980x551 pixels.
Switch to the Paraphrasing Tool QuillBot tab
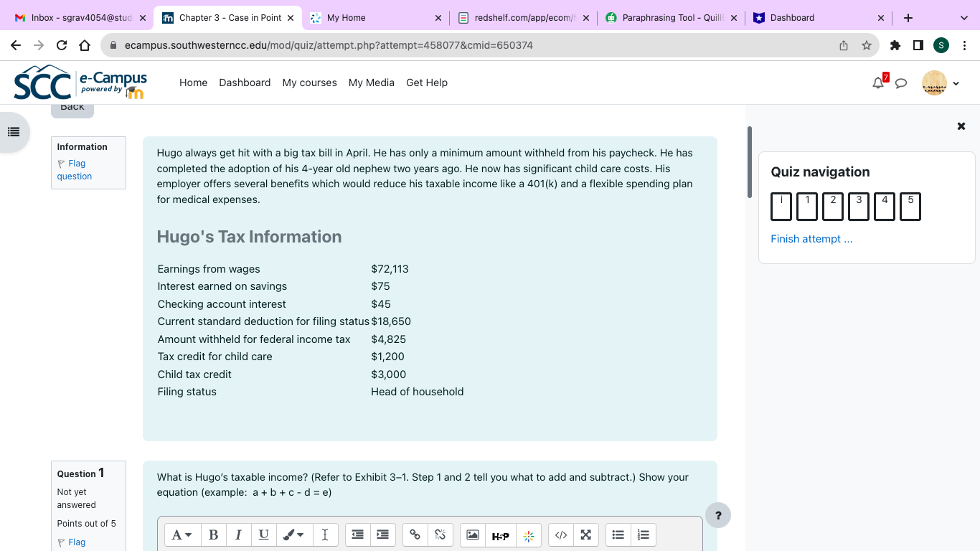point(670,18)
